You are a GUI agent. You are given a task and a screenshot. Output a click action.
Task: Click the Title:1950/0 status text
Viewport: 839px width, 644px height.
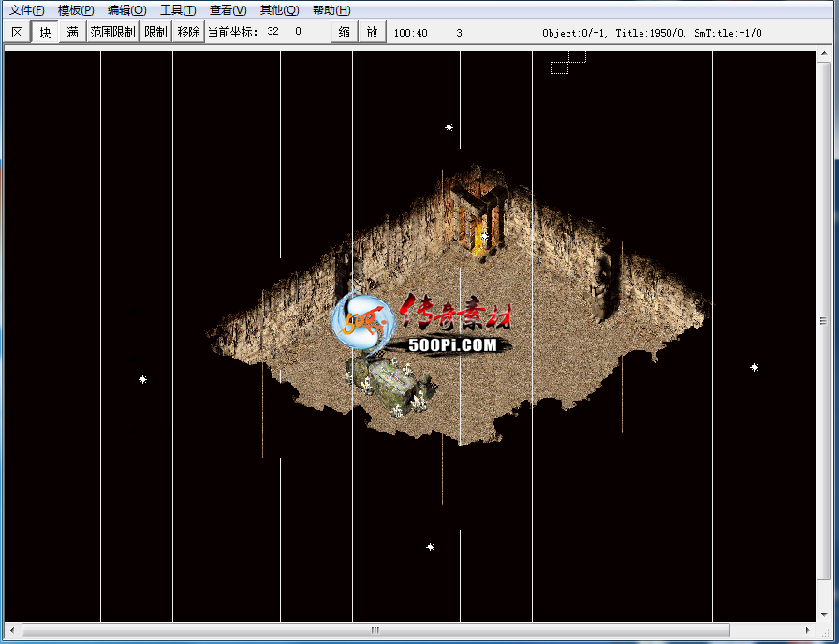click(650, 33)
